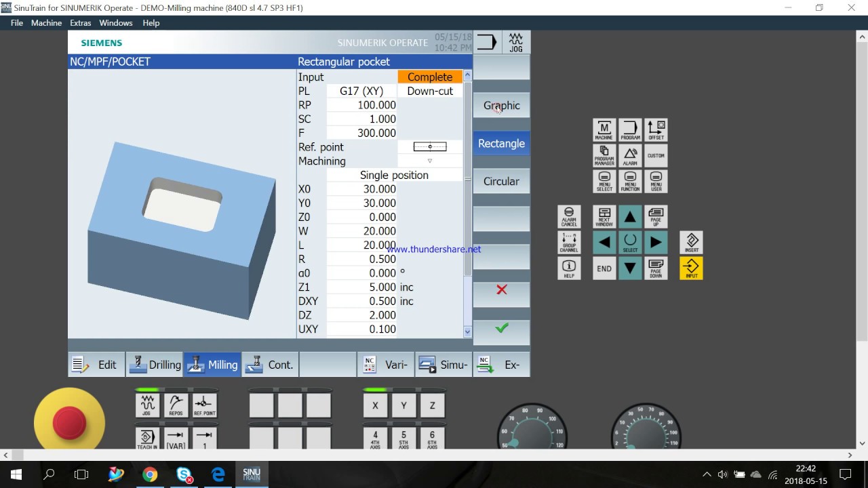The image size is (868, 488).
Task: Toggle Z1 unit inc
Action: click(x=407, y=287)
